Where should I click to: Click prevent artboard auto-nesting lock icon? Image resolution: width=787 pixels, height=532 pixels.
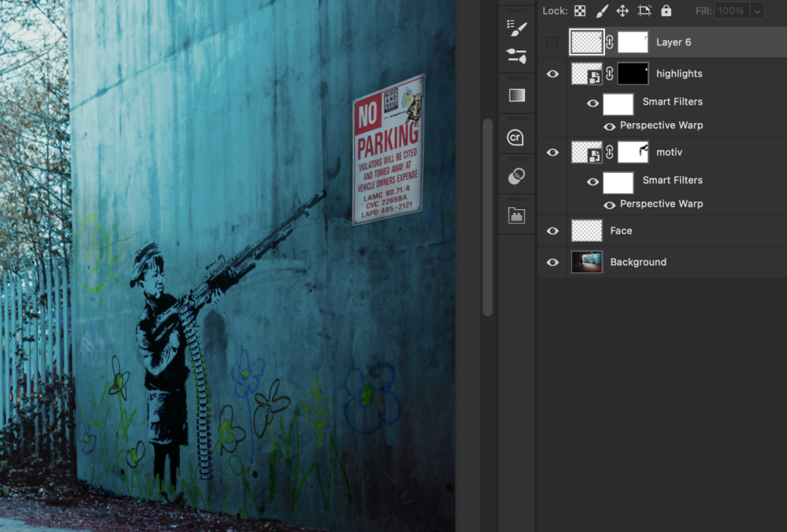click(x=644, y=11)
